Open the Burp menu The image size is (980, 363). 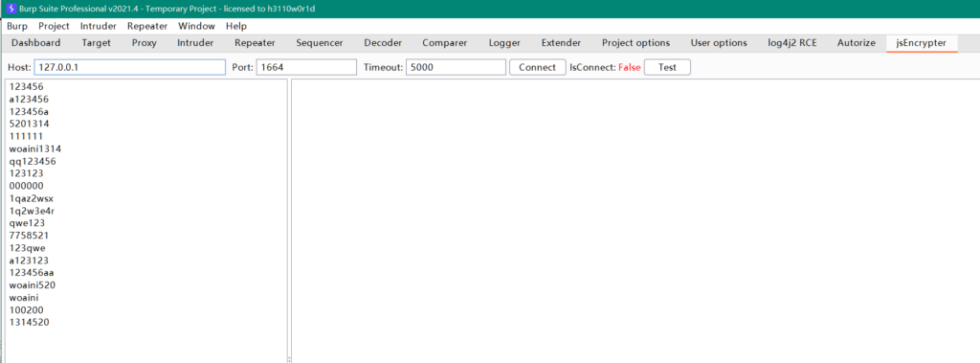17,26
